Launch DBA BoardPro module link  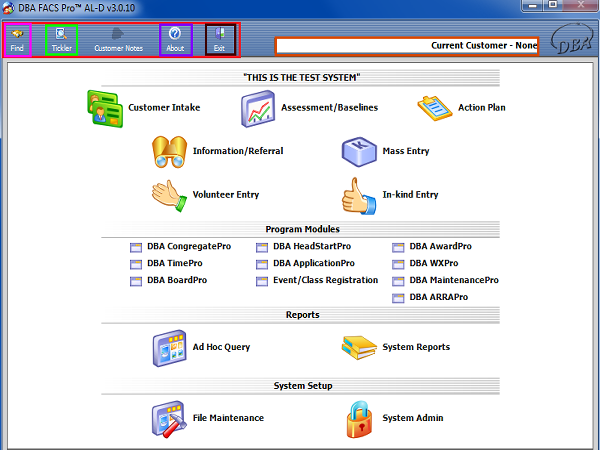pyautogui.click(x=177, y=280)
